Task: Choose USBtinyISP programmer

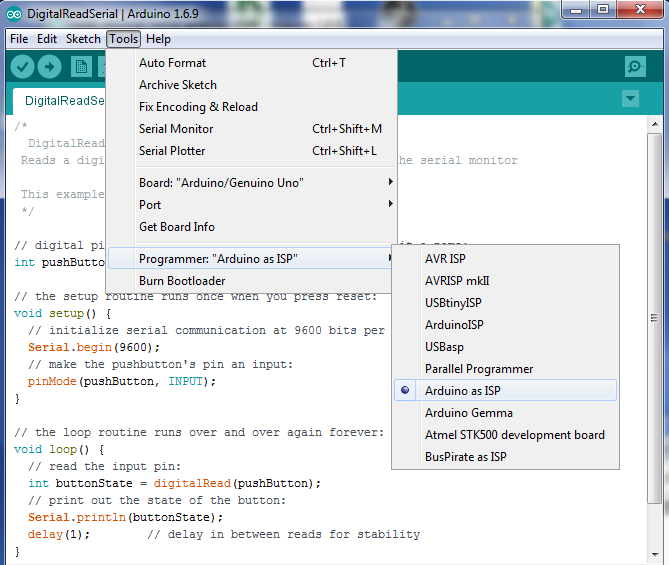Action: (x=505, y=303)
